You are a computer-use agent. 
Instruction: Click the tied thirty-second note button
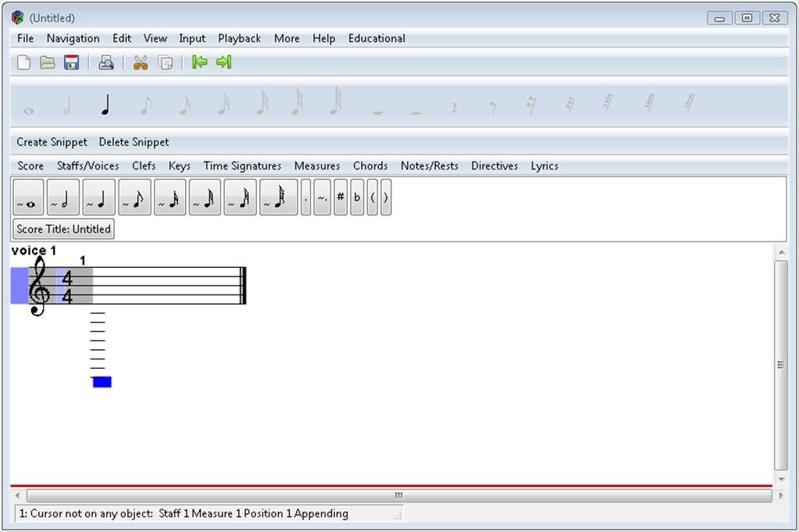(205, 197)
